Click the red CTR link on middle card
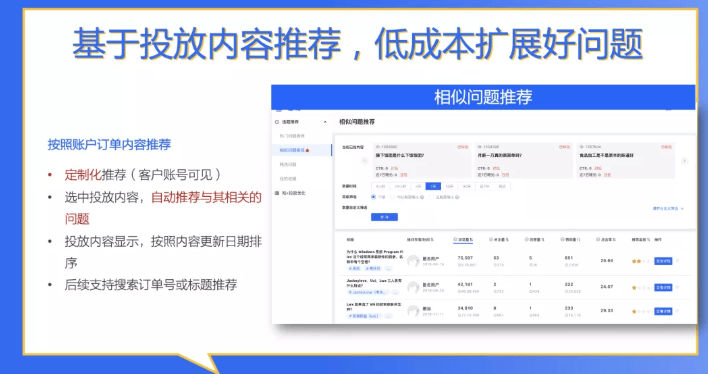The height and width of the screenshot is (374, 708). pyautogui.click(x=496, y=168)
